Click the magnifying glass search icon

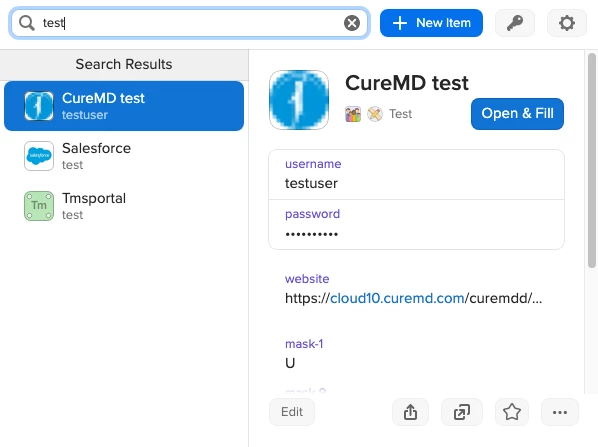[27, 23]
